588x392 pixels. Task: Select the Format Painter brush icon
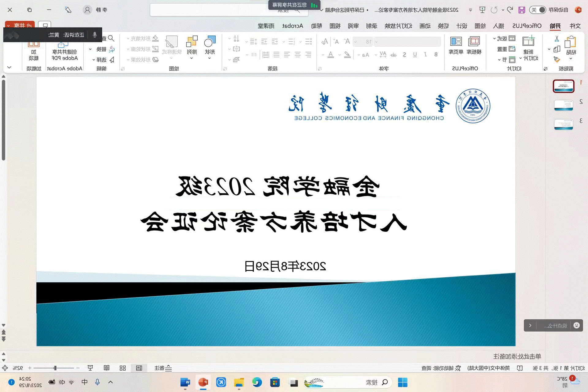tap(557, 59)
